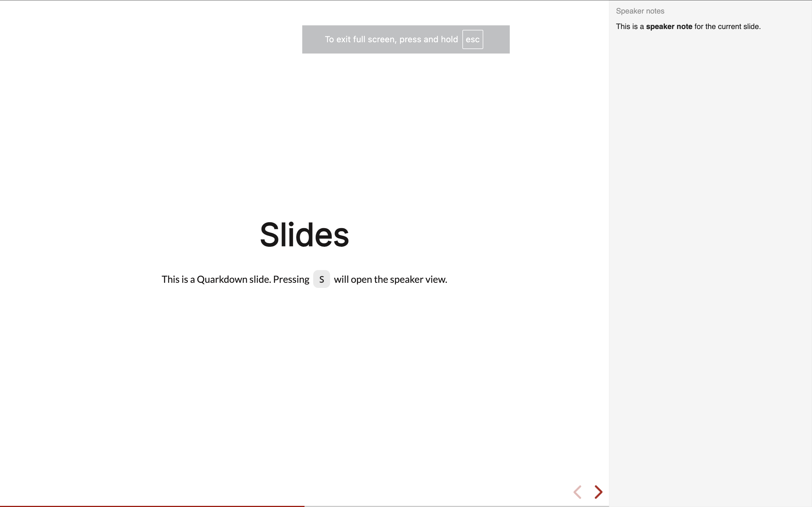Click the previous slide arrow
Viewport: 812px width, 507px height.
[x=577, y=492]
